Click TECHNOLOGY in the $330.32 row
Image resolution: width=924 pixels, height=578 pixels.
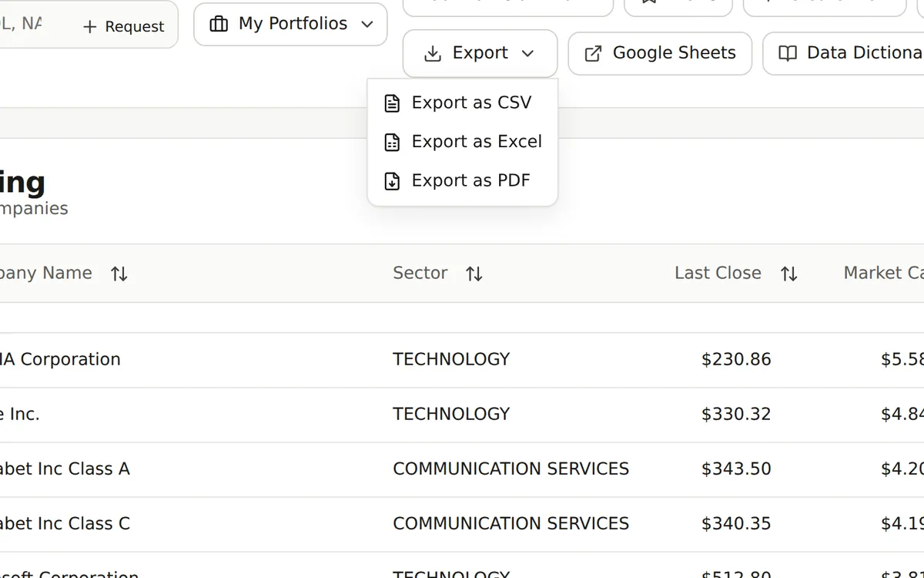coord(451,414)
